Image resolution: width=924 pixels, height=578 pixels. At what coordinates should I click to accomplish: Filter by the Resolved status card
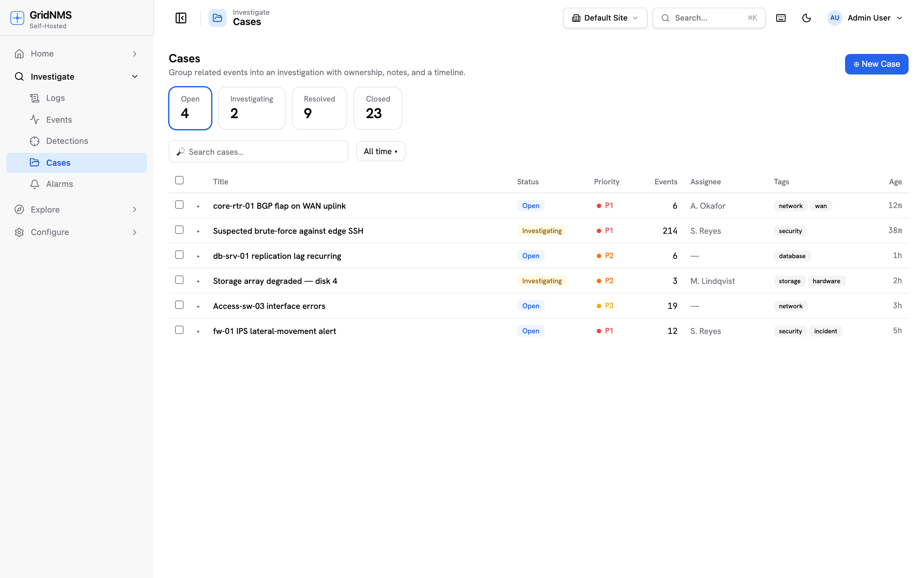319,108
